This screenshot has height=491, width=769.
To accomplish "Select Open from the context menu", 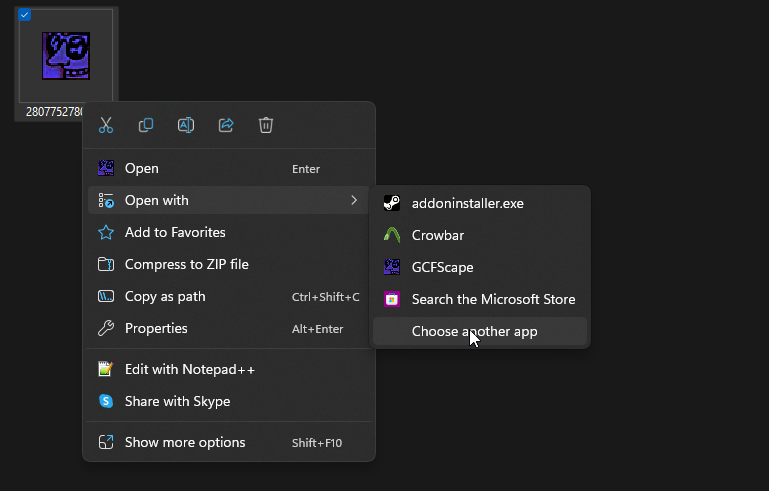I will (x=142, y=168).
